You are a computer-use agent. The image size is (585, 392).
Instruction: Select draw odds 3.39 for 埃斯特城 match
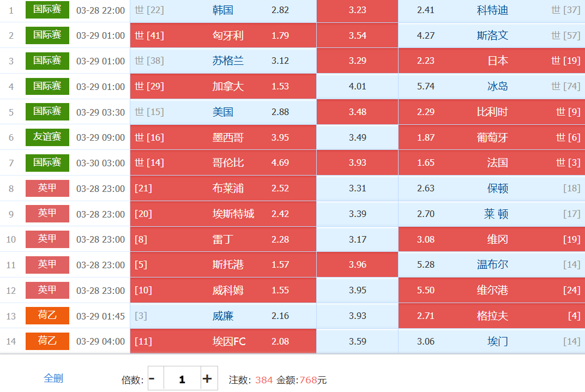point(357,214)
